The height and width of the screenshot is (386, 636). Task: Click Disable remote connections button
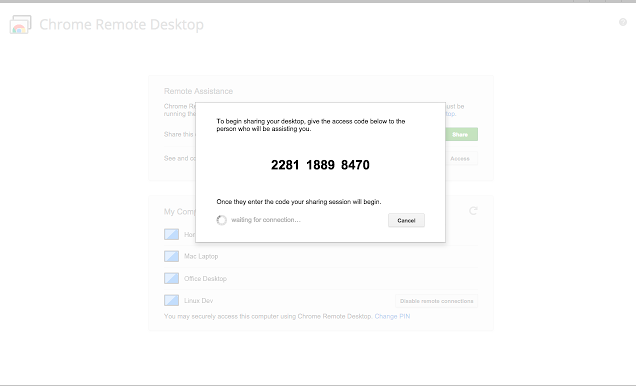tap(436, 301)
